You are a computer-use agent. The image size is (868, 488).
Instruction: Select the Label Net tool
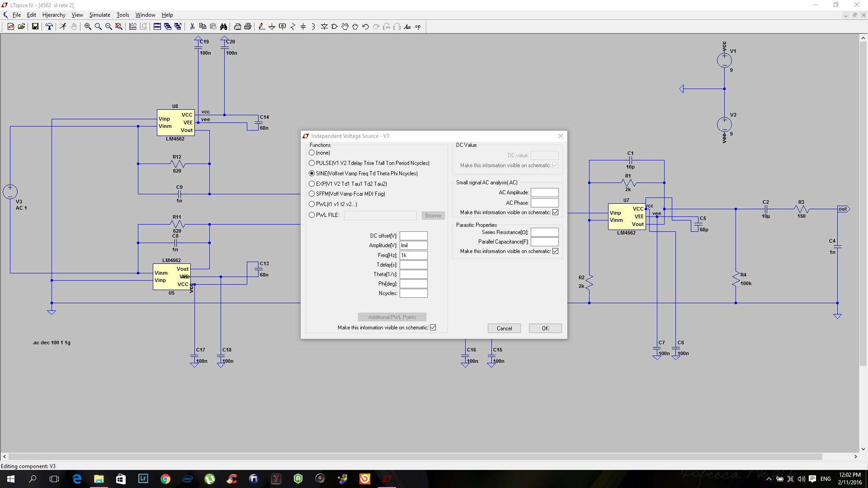283,27
